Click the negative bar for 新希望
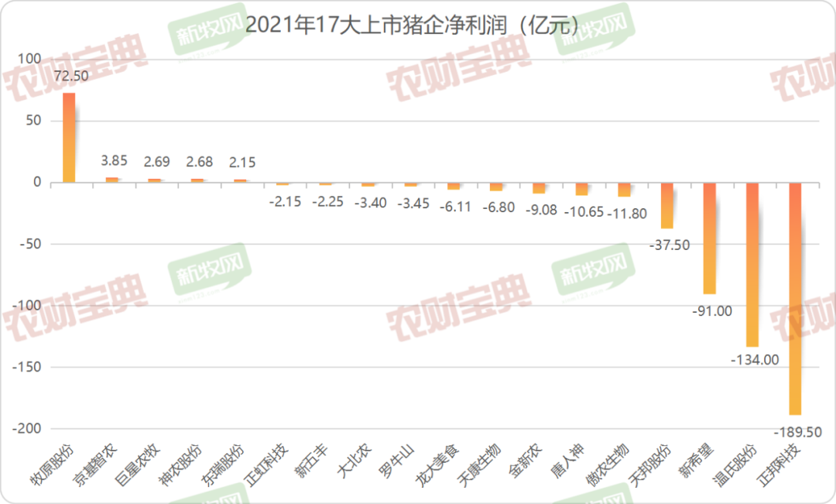836x504 pixels. coord(710,238)
